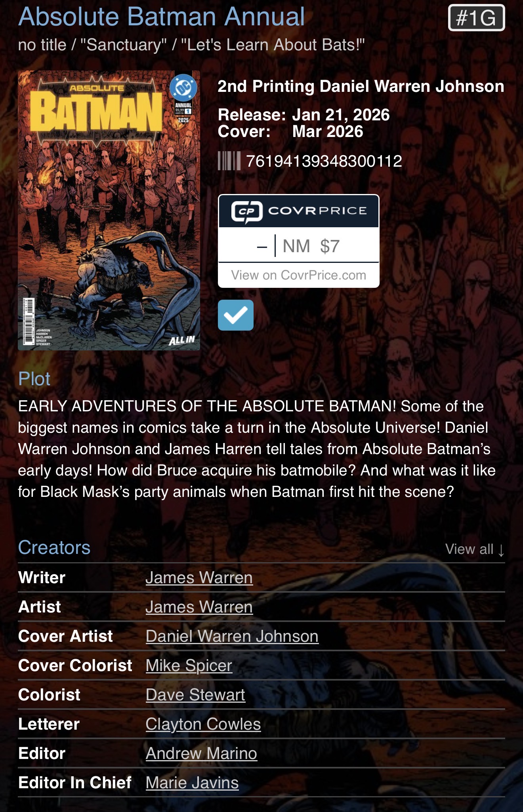Open editor Andrew Marino page
The height and width of the screenshot is (812, 523).
coord(201,754)
